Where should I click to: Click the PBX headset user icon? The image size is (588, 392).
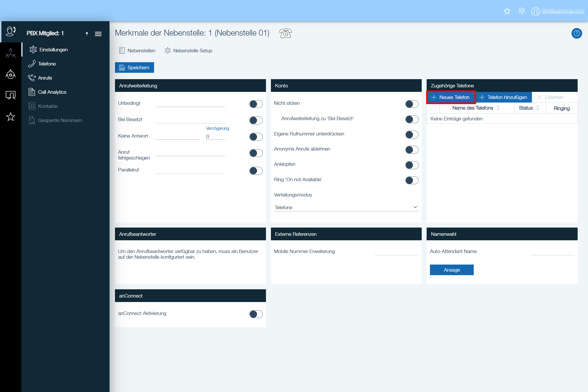pos(11,32)
